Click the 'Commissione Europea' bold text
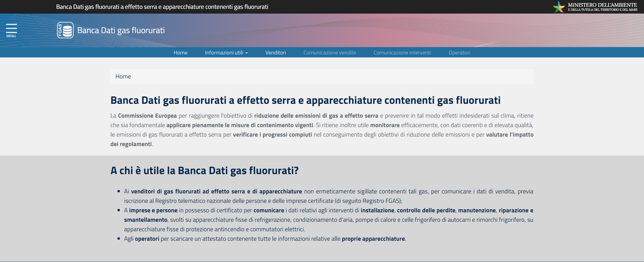The width and height of the screenshot is (644, 262). click(x=147, y=116)
